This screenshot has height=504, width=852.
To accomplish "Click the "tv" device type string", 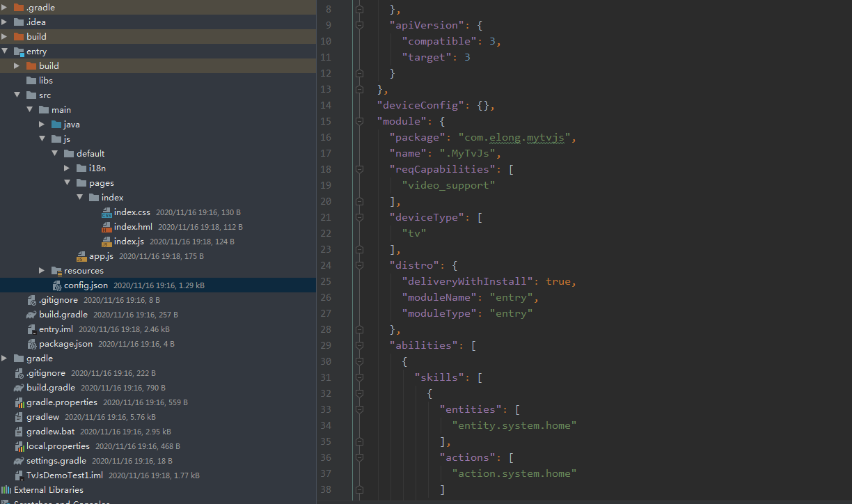I will pos(414,233).
